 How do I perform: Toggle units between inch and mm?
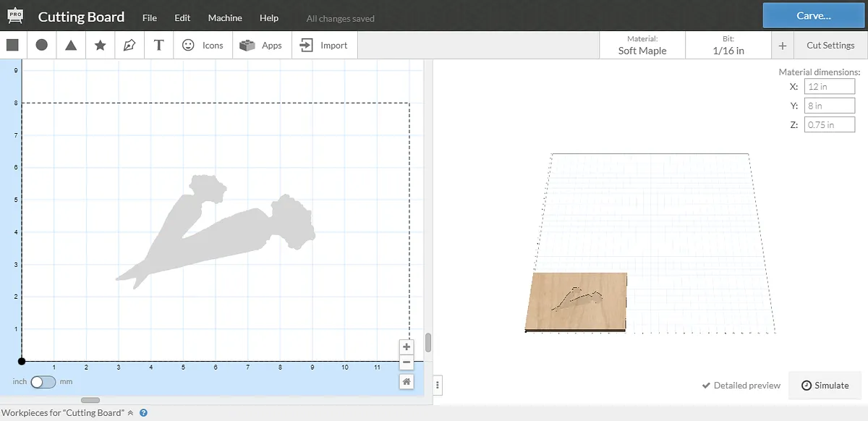point(43,382)
